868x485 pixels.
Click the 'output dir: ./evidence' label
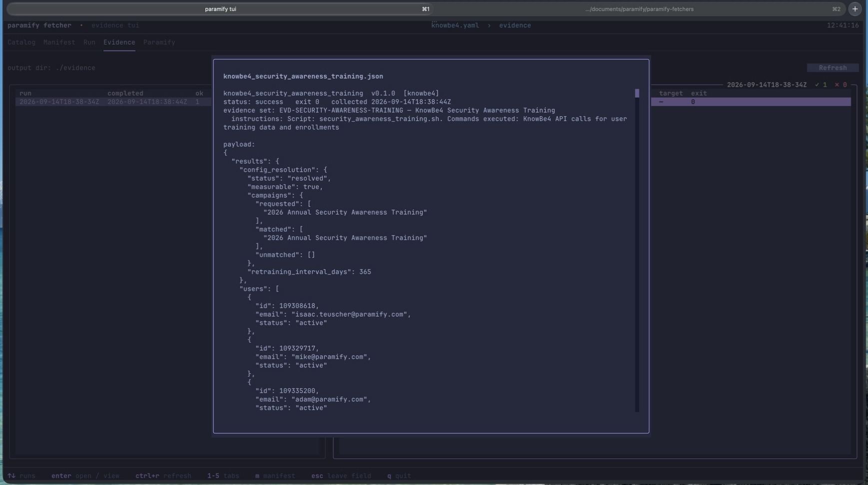pyautogui.click(x=51, y=68)
